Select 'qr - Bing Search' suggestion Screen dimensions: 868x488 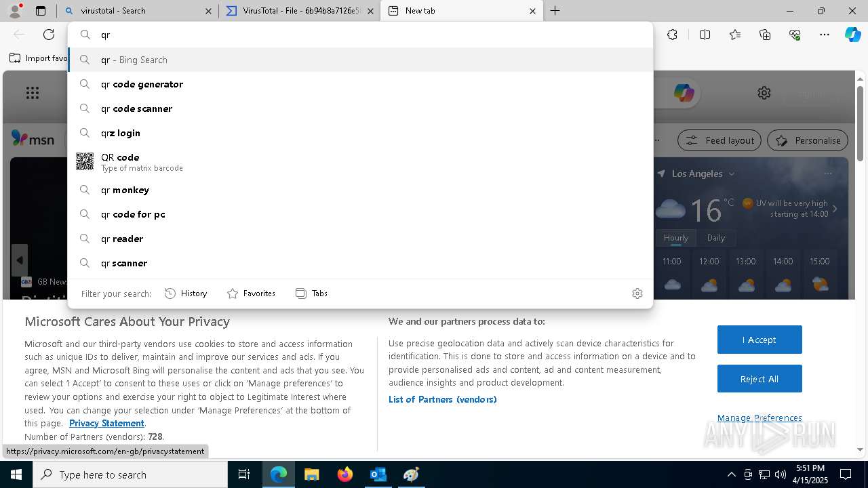click(x=360, y=60)
